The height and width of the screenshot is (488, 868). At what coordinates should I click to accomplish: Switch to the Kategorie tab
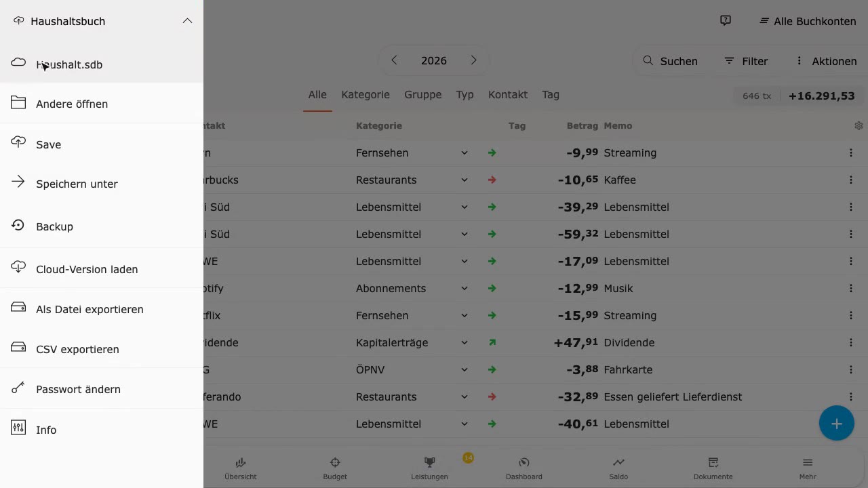click(x=366, y=95)
